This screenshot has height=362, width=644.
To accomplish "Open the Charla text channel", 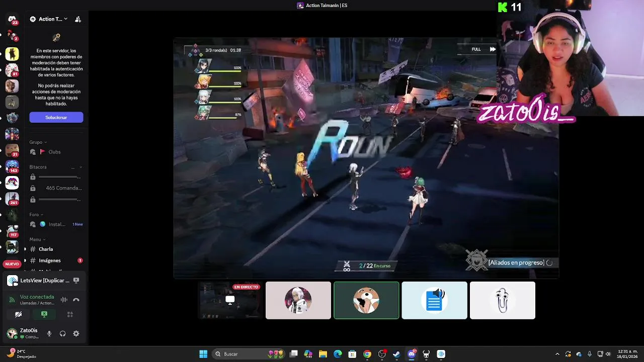I will click(x=55, y=249).
